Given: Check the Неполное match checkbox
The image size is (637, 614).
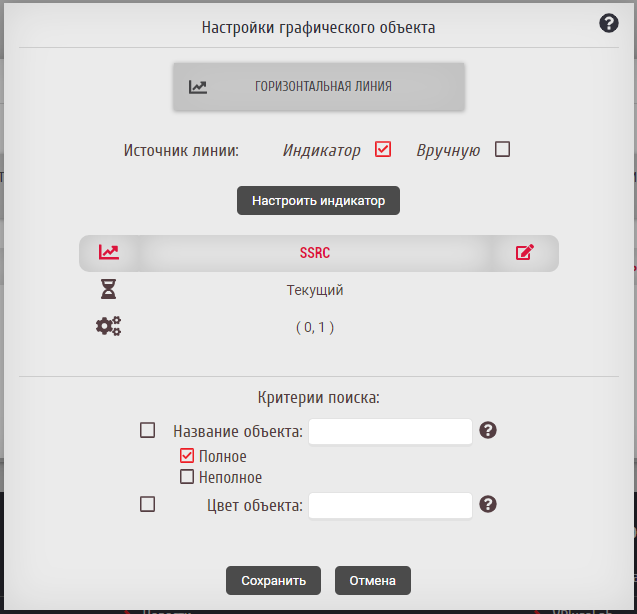Looking at the screenshot, I should (x=187, y=477).
